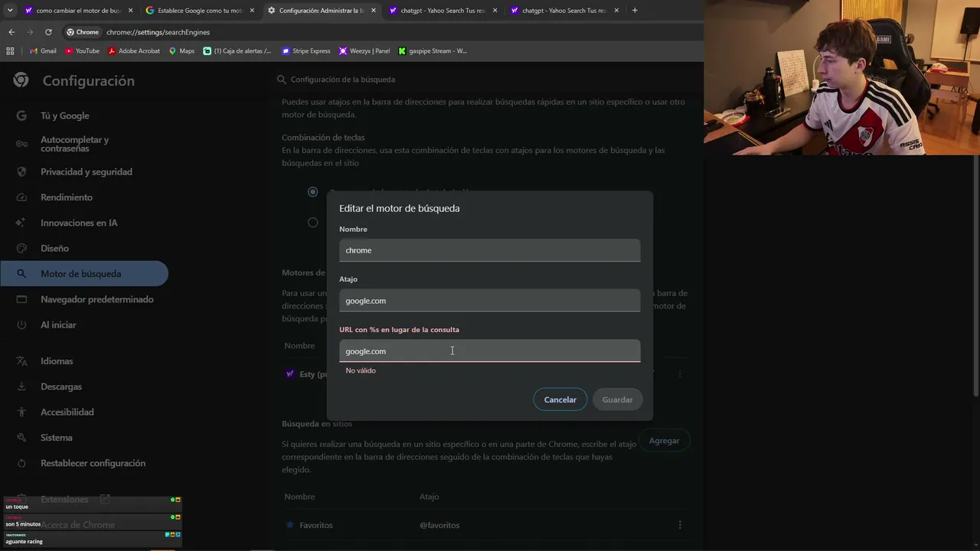Click the magnifier icon in the settings search

(282, 80)
